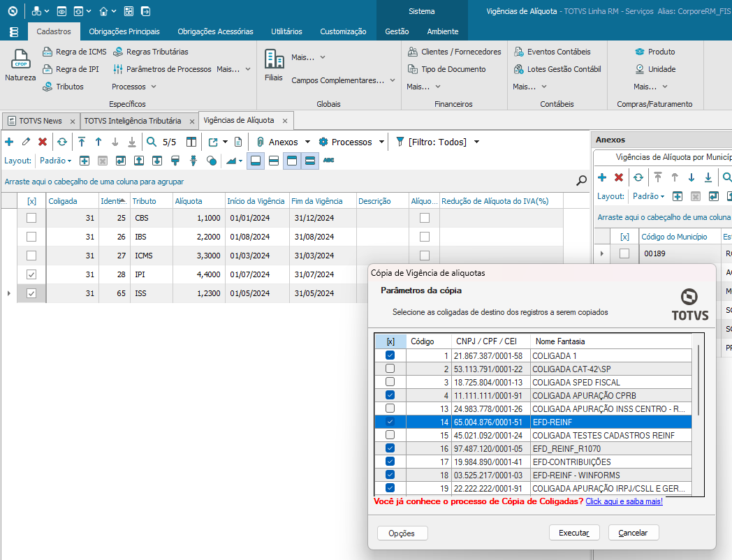Expand Processos dropdown arrow in toolbar

(x=382, y=142)
